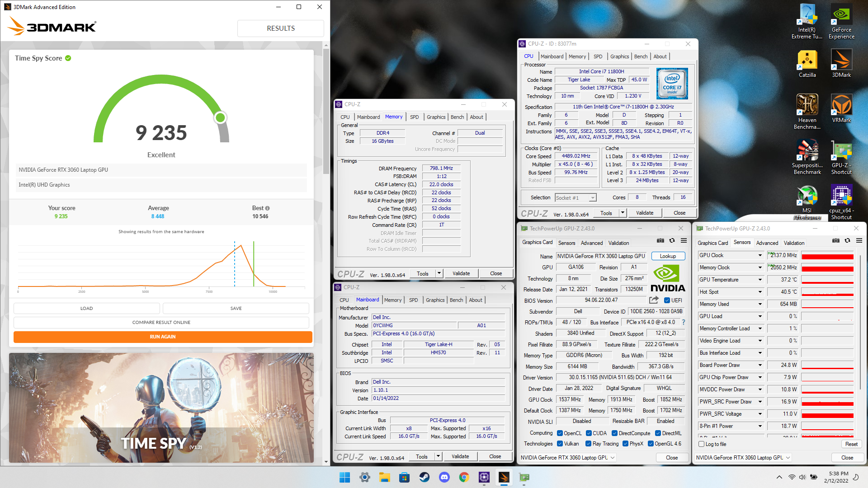
Task: Switch to Bench tab in CPU-Z CPU window
Action: click(641, 56)
